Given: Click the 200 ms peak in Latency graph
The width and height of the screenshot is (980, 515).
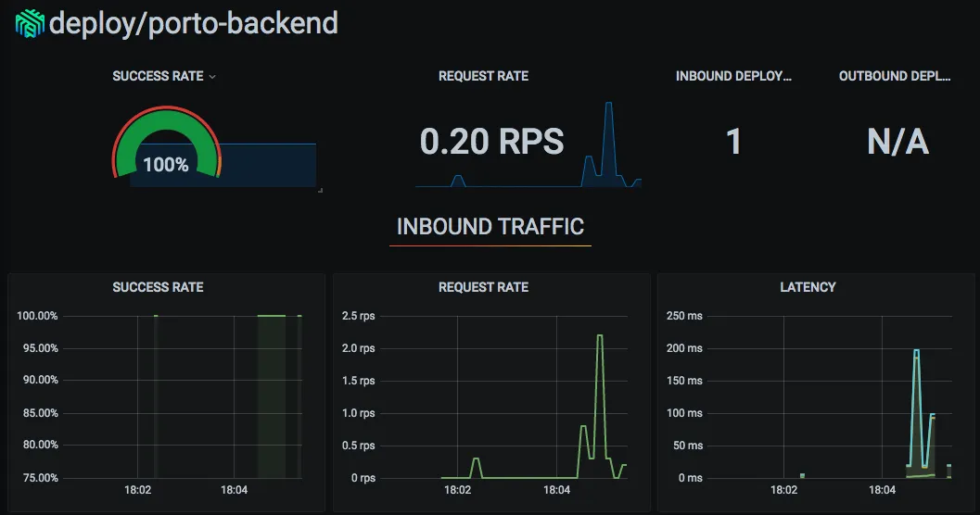Looking at the screenshot, I should [x=916, y=352].
